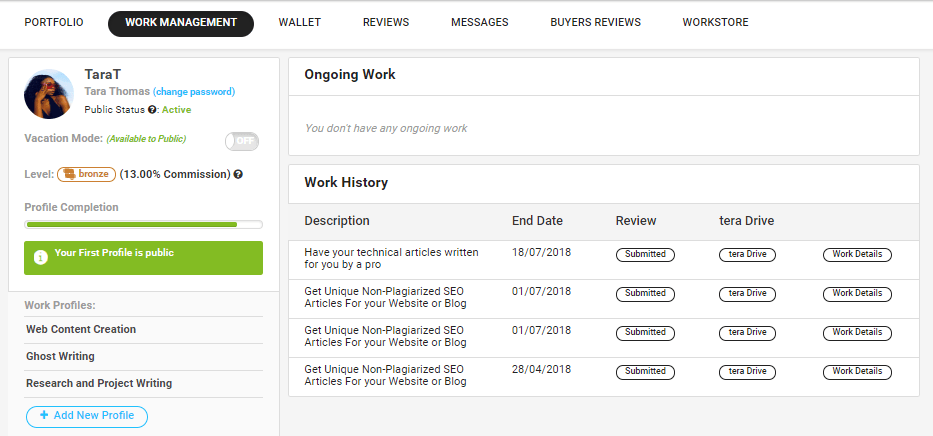Click the bronze level badge icon

click(69, 174)
